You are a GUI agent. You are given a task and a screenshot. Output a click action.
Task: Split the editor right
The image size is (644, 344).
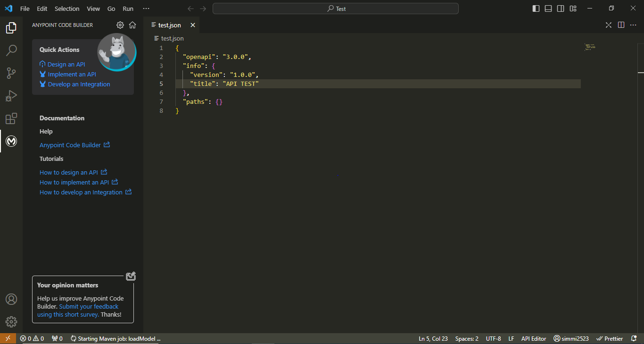[x=621, y=25]
